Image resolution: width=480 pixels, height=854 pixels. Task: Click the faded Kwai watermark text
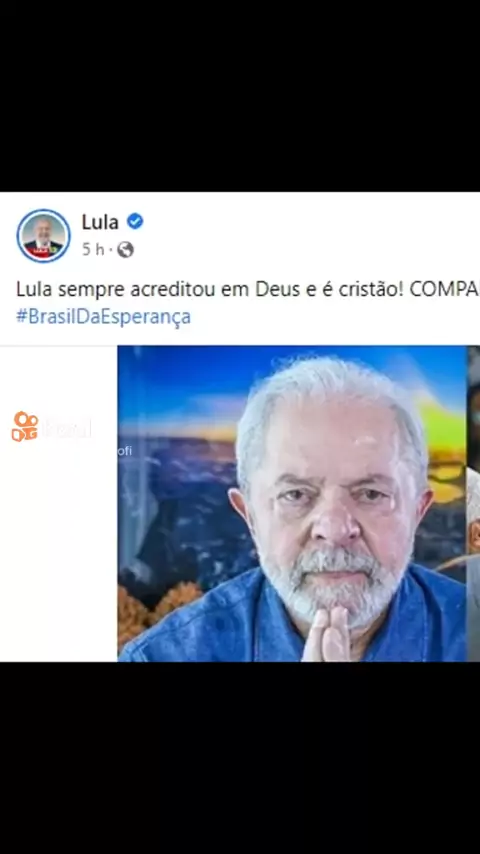tap(66, 429)
